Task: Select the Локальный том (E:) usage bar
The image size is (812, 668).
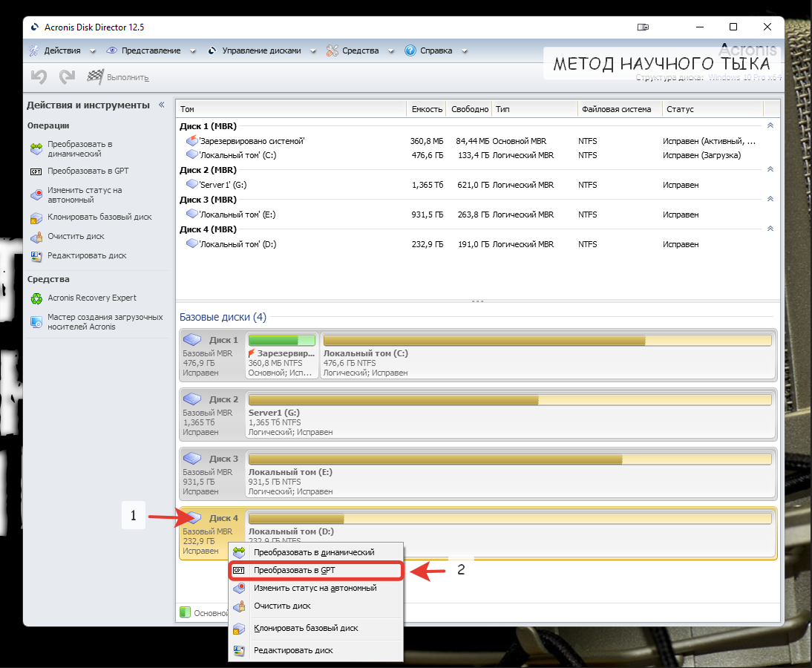Action: [x=510, y=459]
